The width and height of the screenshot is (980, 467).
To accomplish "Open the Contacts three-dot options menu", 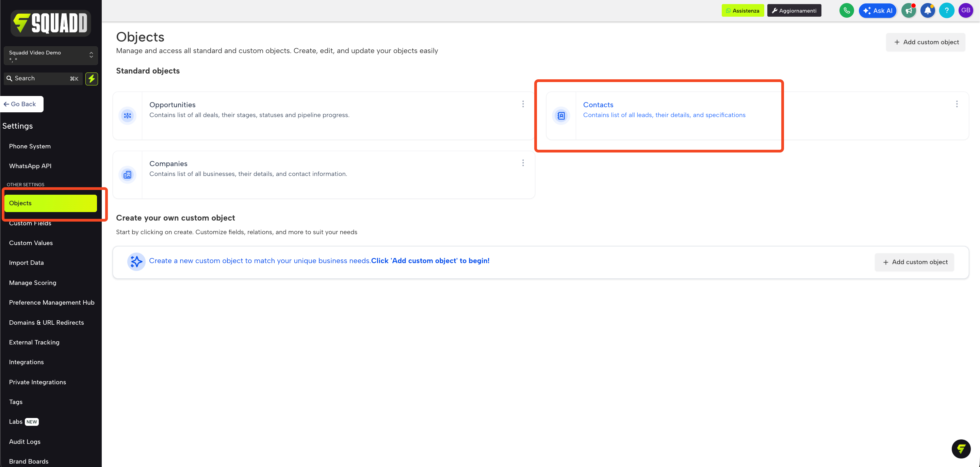I will [x=957, y=104].
